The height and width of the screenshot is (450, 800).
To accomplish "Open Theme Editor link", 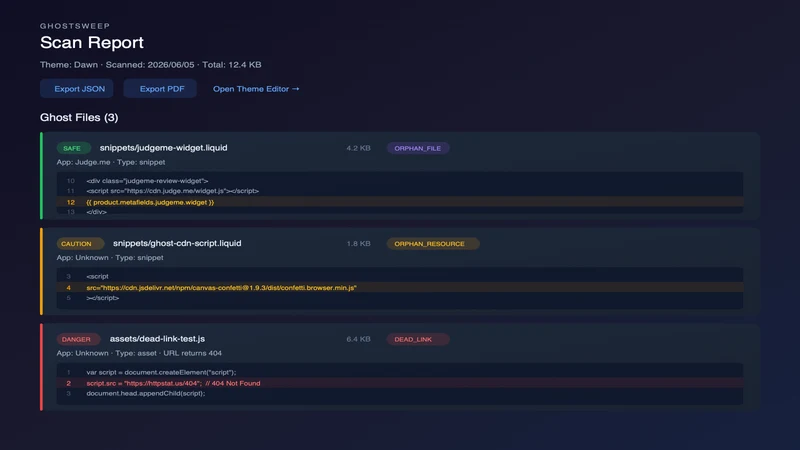I will pyautogui.click(x=256, y=89).
